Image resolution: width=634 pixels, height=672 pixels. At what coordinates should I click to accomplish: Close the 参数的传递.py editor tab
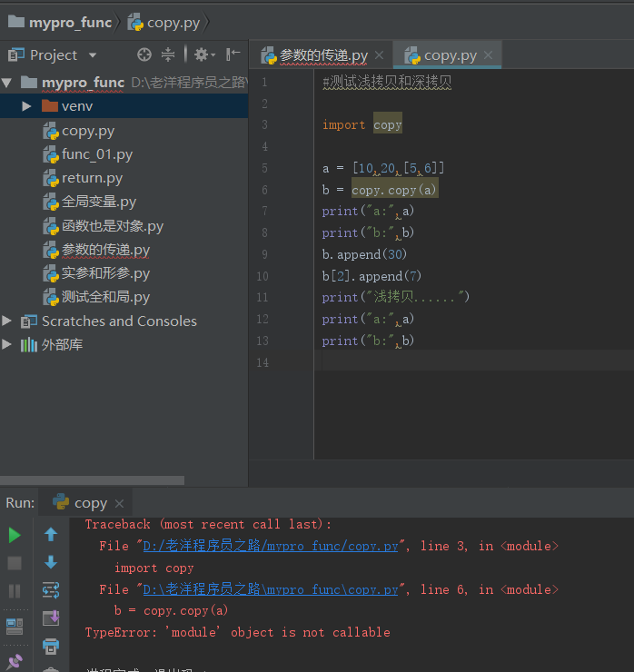tap(379, 54)
